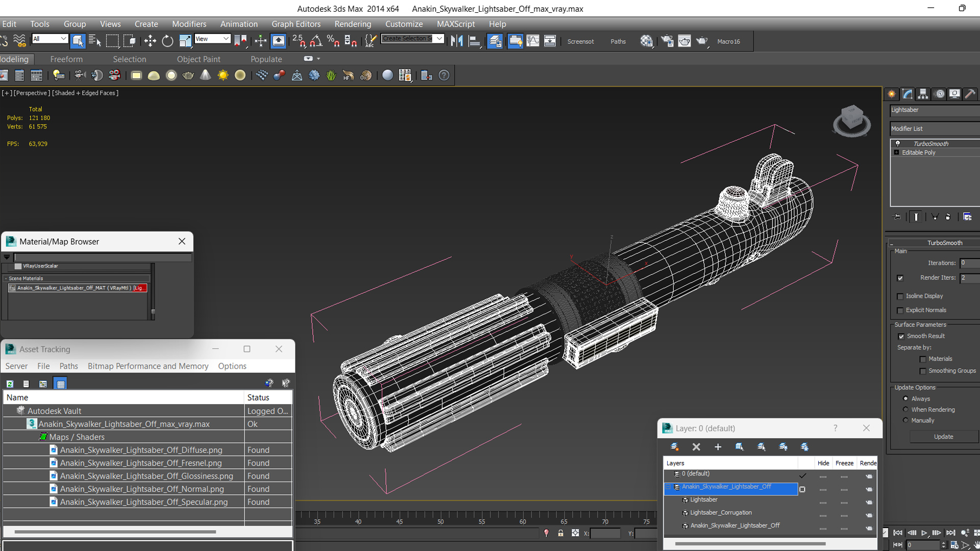
Task: Open the Select by Name tool
Action: pos(94,41)
